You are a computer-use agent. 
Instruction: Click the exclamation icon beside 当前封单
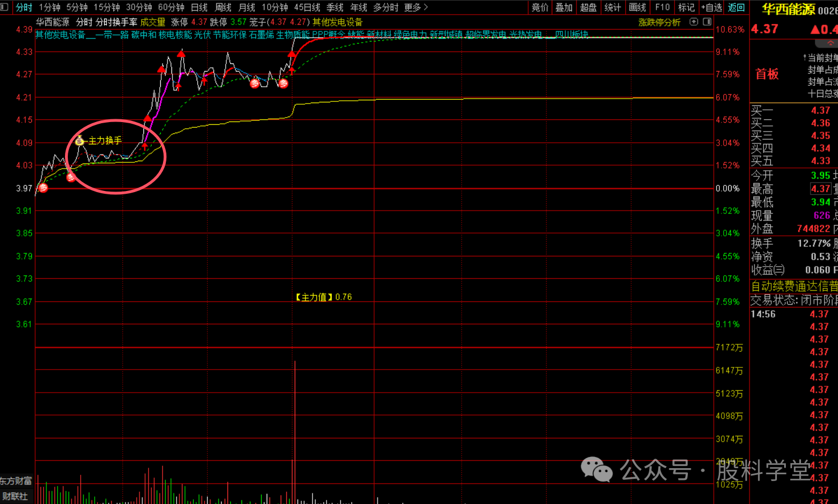coord(805,58)
